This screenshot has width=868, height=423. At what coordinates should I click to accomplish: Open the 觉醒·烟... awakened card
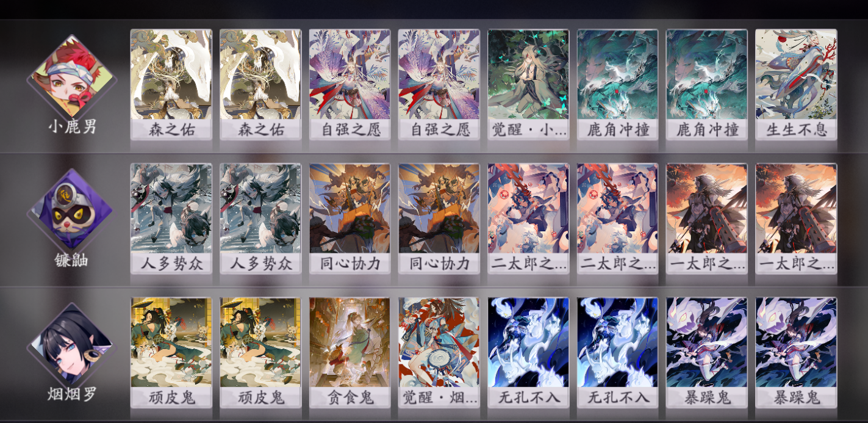(439, 353)
